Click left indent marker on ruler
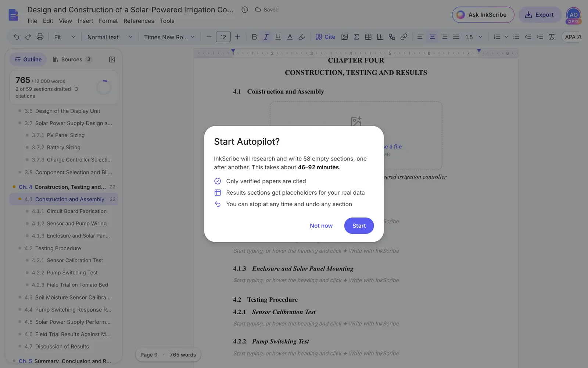 point(233,52)
